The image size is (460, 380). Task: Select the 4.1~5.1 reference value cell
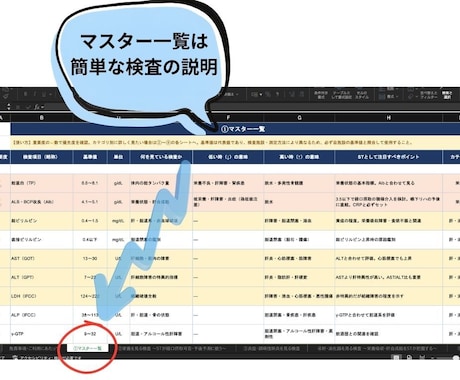[90, 202]
